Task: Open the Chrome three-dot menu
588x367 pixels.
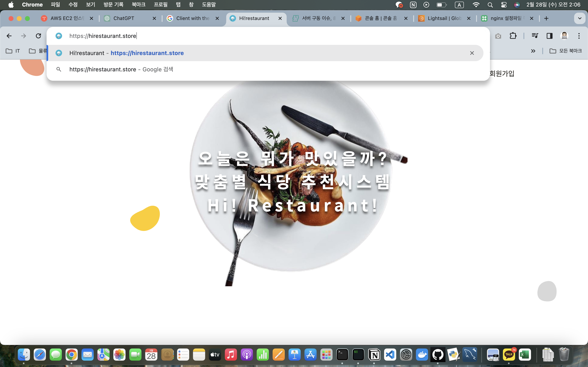Action: tap(579, 36)
